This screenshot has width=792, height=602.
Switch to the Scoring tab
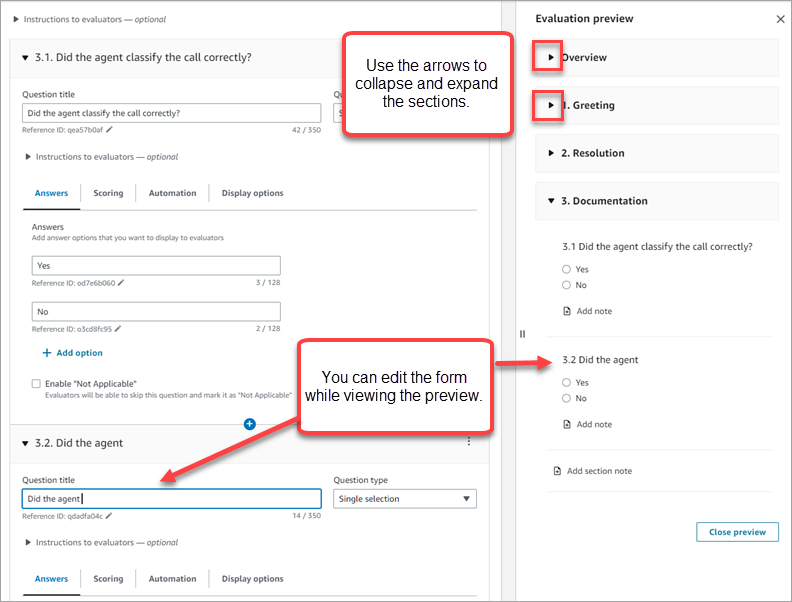coord(108,193)
